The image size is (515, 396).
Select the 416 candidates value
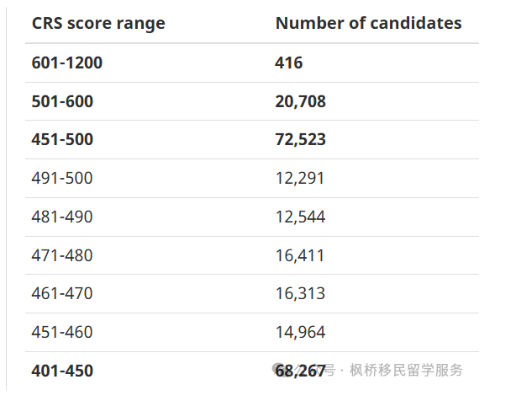point(289,63)
